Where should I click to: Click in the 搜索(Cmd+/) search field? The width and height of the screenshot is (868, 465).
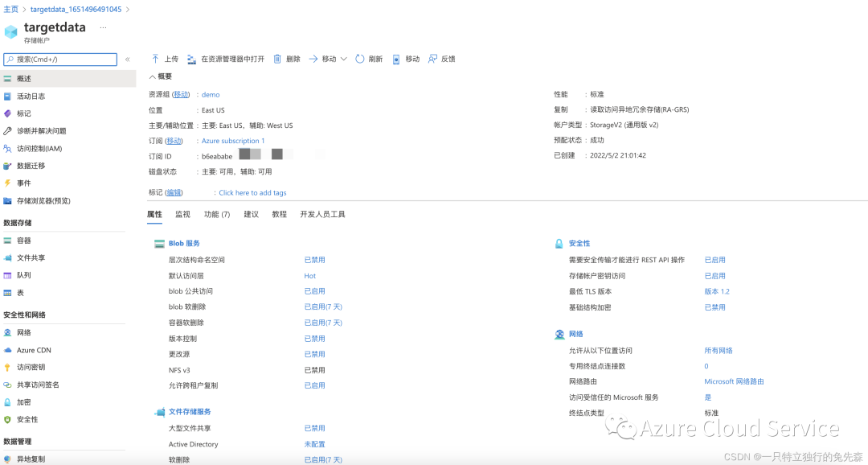tap(60, 60)
